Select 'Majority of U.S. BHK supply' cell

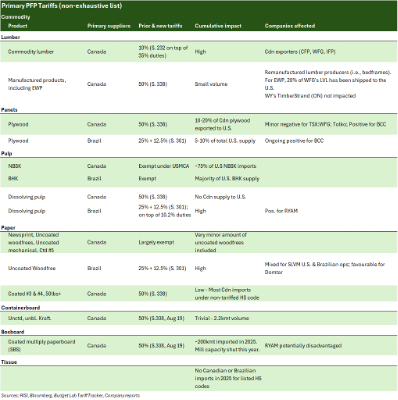tap(227, 178)
